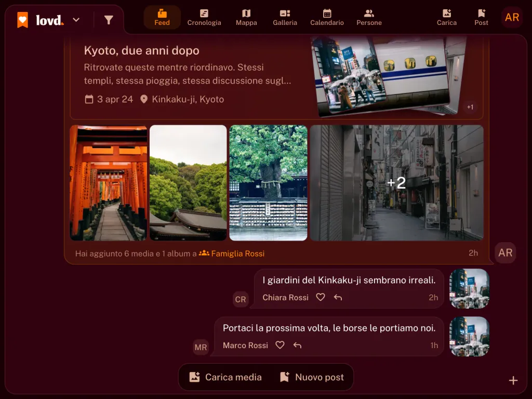The height and width of the screenshot is (399, 532).
Task: Open thumbnail beside Chiara Rossi's comment
Action: coord(469,288)
